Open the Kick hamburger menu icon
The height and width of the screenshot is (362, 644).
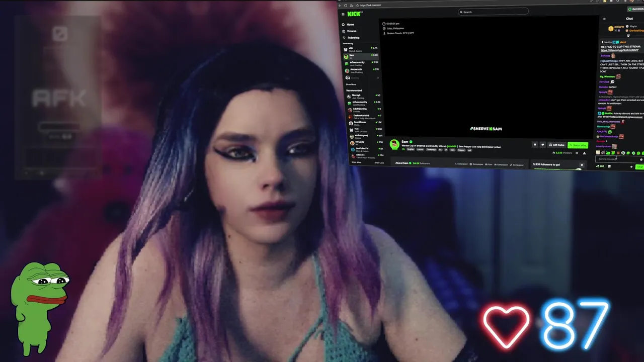point(343,14)
